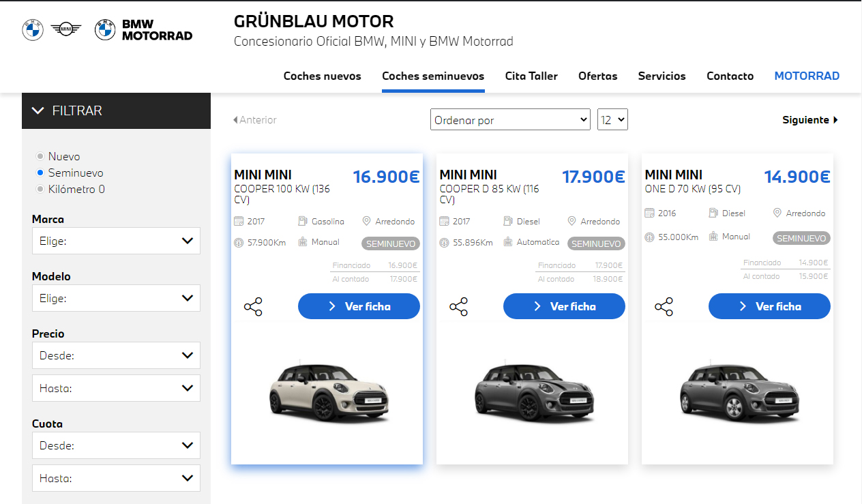Click Ver ficha for 17.900€ MINI Cooper D

coord(564,306)
